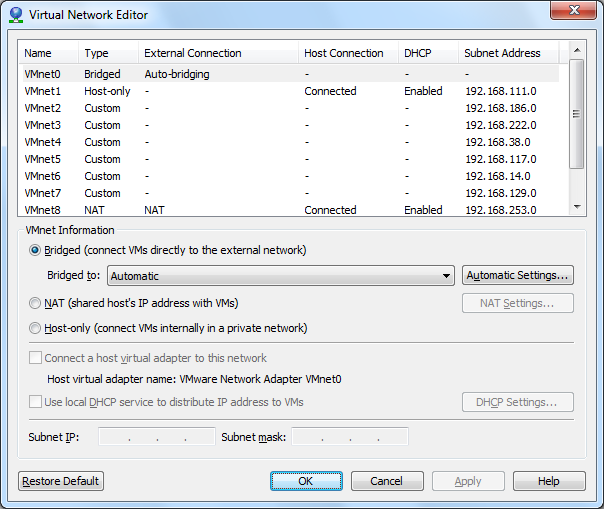Viewport: 604px width, 509px height.
Task: Close the Virtual Network Editor window
Action: [x=573, y=10]
